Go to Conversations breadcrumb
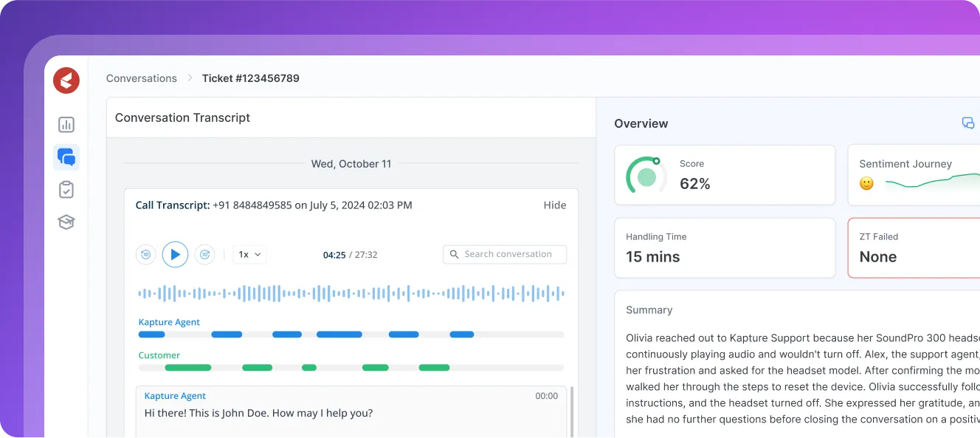Image resolution: width=980 pixels, height=438 pixels. pyautogui.click(x=142, y=78)
